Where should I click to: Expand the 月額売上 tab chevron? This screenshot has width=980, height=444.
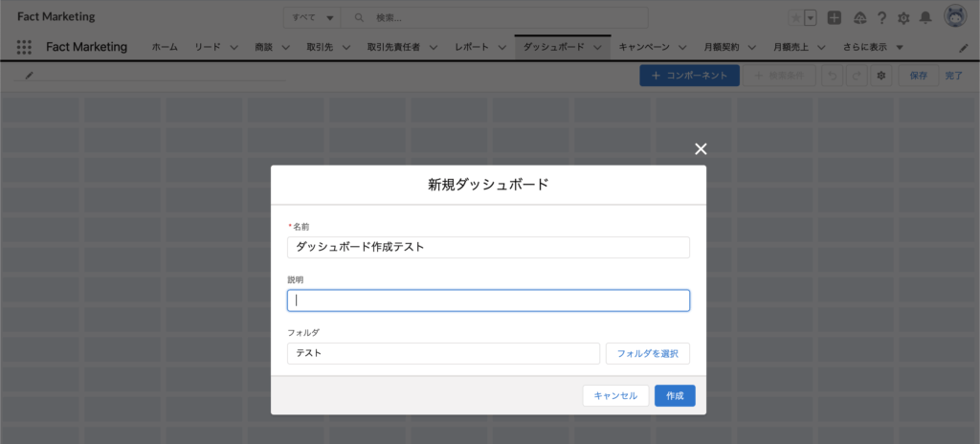(x=821, y=48)
